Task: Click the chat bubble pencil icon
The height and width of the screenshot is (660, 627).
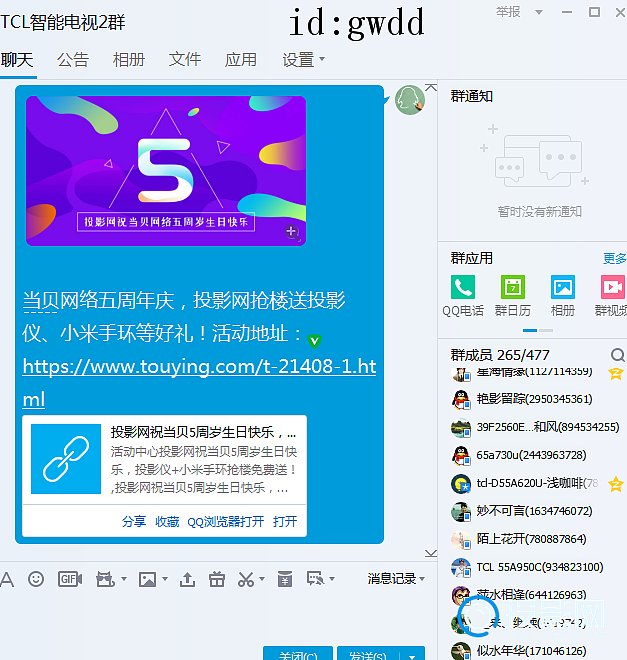Action: [316, 579]
